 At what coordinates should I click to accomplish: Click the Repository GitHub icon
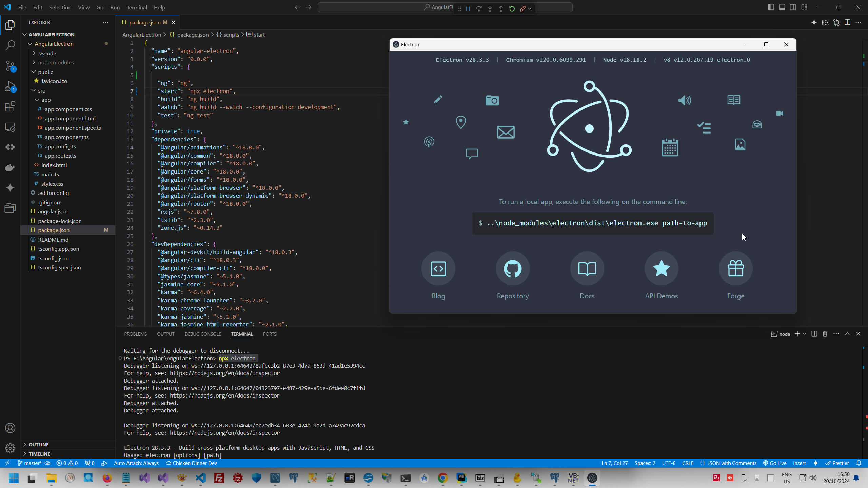tap(513, 268)
